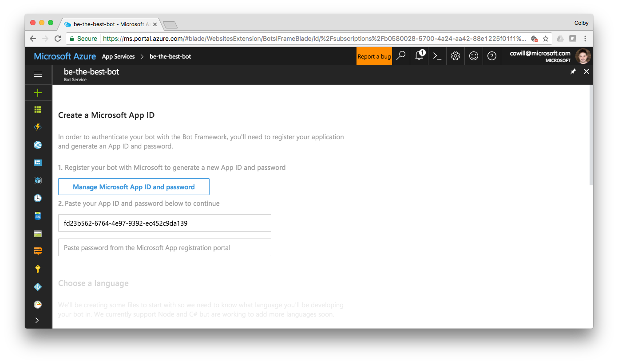Open the blue diamond icon in sidebar
The width and height of the screenshot is (618, 364).
coord(38,287)
